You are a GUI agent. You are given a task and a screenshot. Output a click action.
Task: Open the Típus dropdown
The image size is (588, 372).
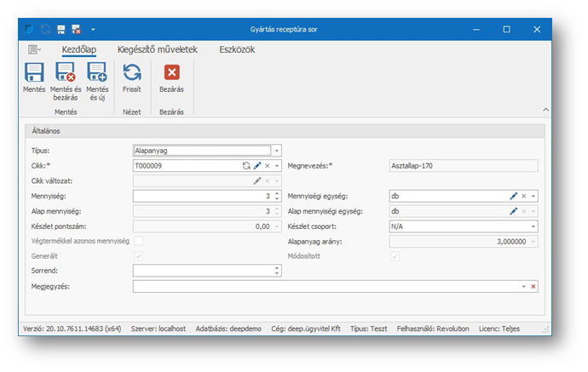[276, 151]
